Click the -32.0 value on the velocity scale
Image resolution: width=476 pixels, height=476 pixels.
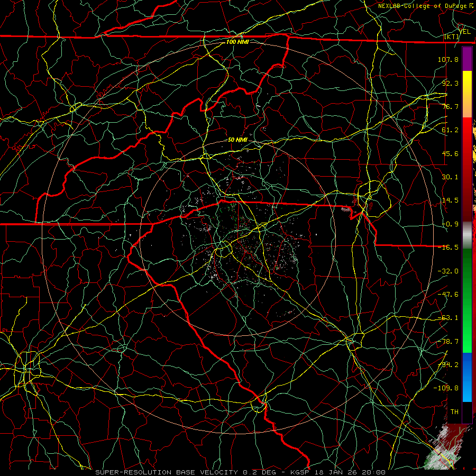coord(448,271)
